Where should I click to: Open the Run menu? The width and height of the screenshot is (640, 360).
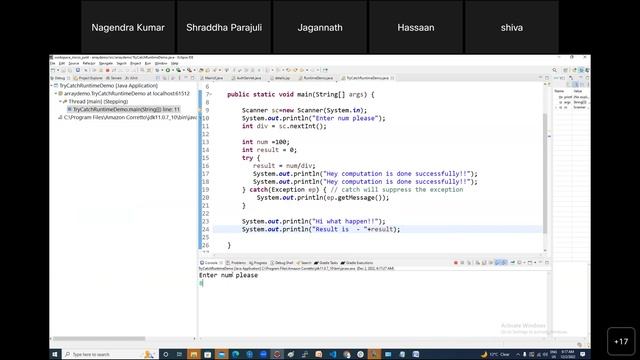(x=148, y=64)
